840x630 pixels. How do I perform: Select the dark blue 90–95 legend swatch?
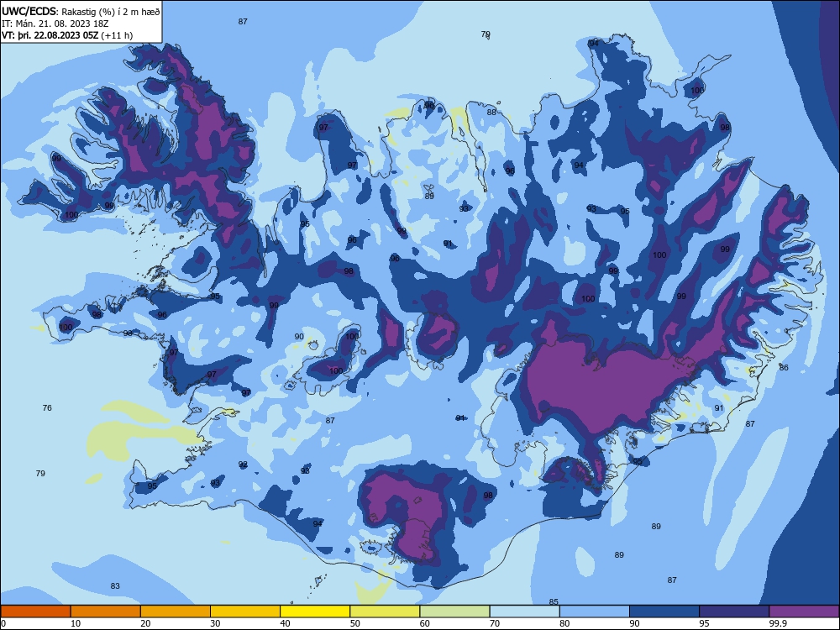pyautogui.click(x=664, y=612)
